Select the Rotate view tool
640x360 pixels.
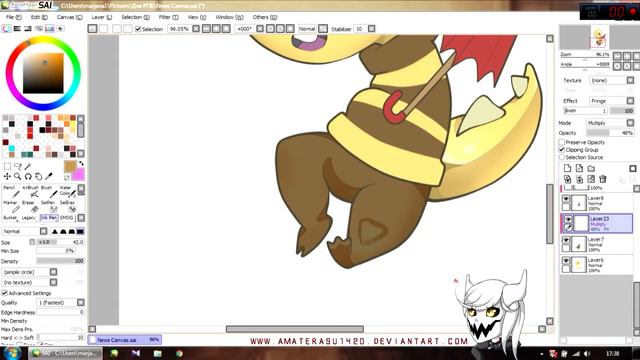[x=28, y=176]
